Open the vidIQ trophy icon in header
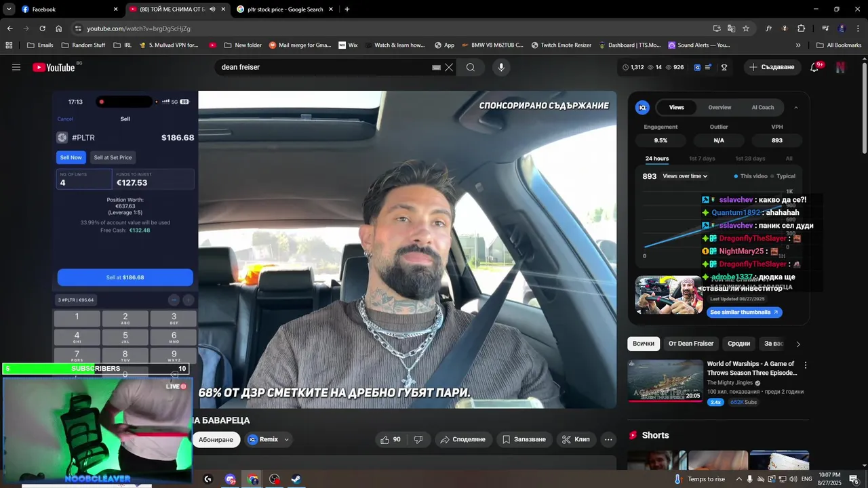 [x=724, y=67]
